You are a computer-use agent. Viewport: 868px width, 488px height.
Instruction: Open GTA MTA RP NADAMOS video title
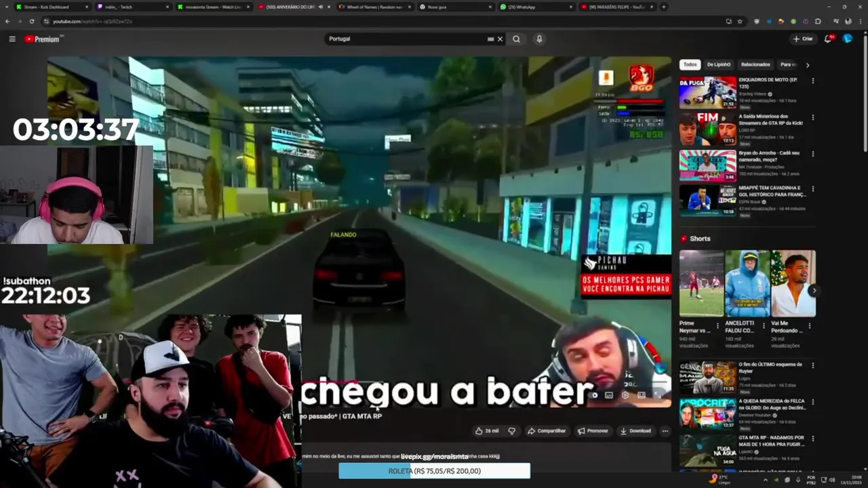click(773, 441)
